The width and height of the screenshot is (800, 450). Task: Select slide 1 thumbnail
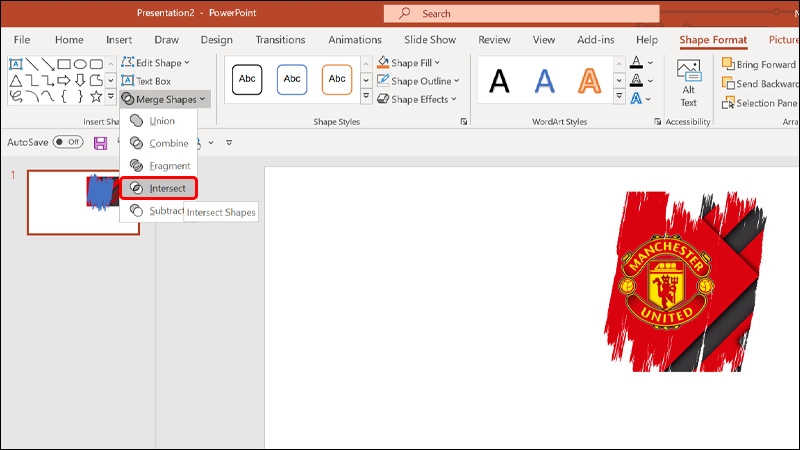(x=83, y=203)
